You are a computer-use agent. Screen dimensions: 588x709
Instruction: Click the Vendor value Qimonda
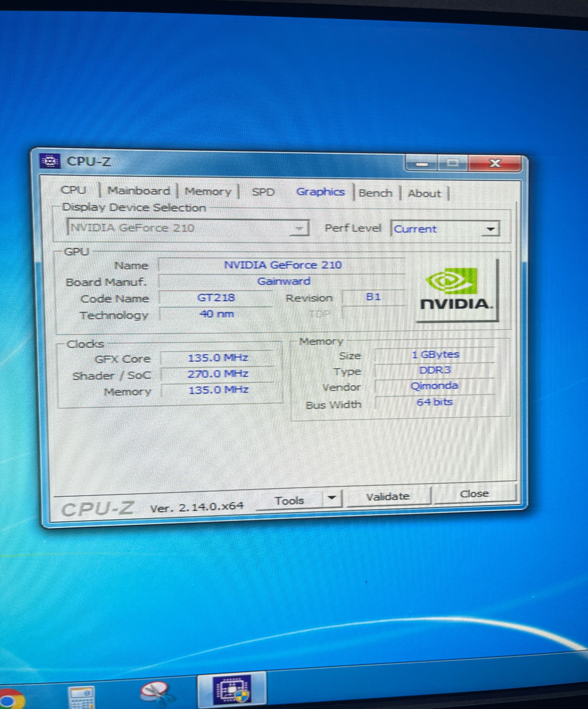[x=434, y=386]
